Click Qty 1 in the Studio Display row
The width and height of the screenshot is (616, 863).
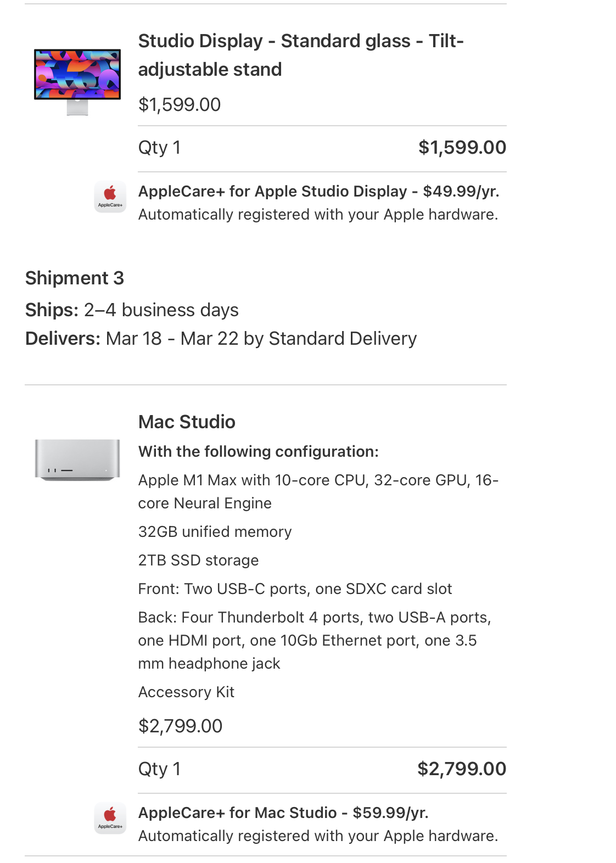point(159,147)
